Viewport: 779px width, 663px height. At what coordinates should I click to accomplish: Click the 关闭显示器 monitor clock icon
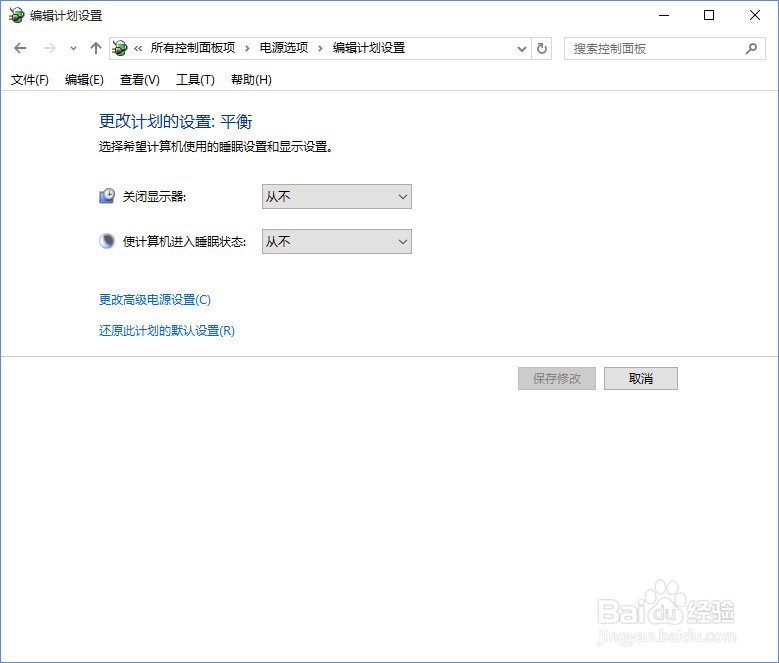[x=107, y=196]
